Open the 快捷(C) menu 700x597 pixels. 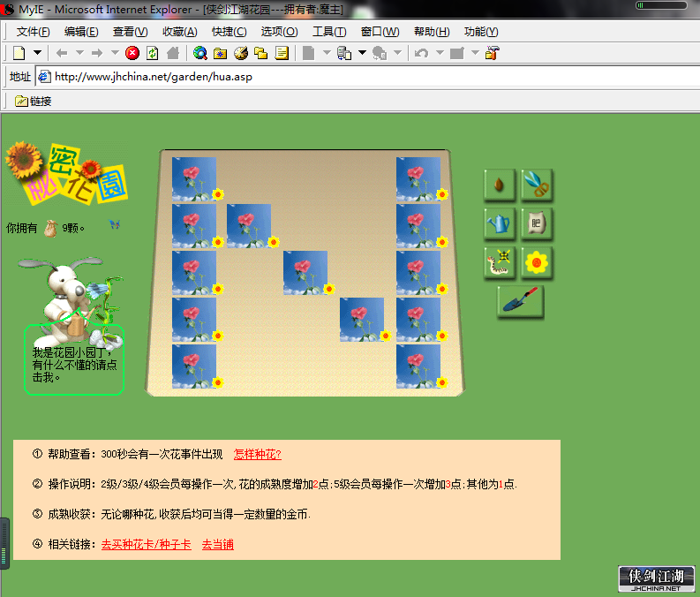(x=229, y=32)
